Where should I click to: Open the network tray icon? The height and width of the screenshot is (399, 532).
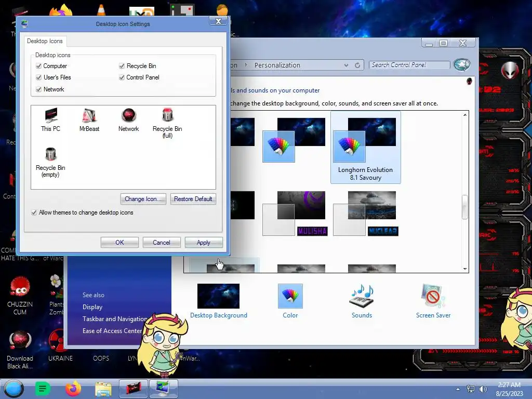click(x=471, y=389)
